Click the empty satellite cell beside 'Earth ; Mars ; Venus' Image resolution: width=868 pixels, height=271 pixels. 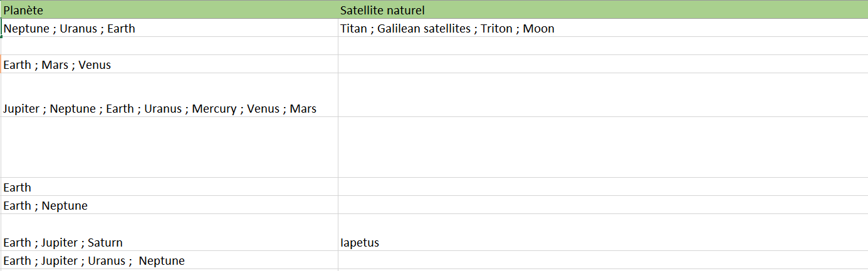pyautogui.click(x=602, y=64)
